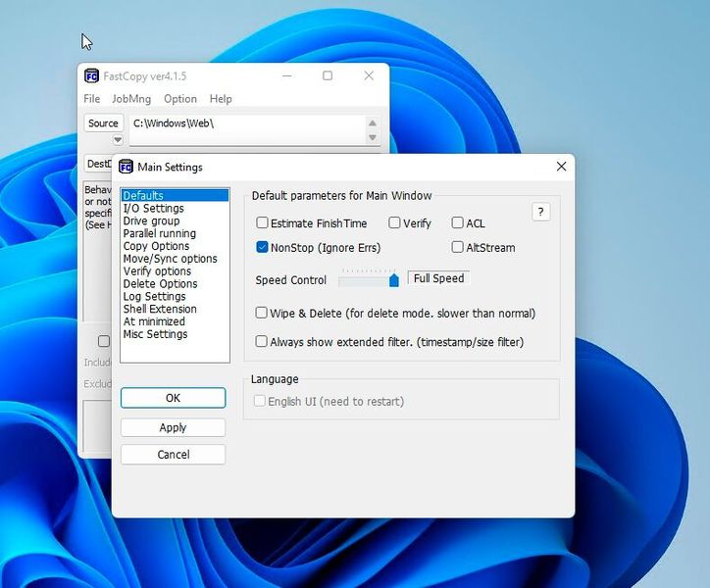Screen dimensions: 710x588
Task: Click the Cancel button
Action: [x=173, y=455]
